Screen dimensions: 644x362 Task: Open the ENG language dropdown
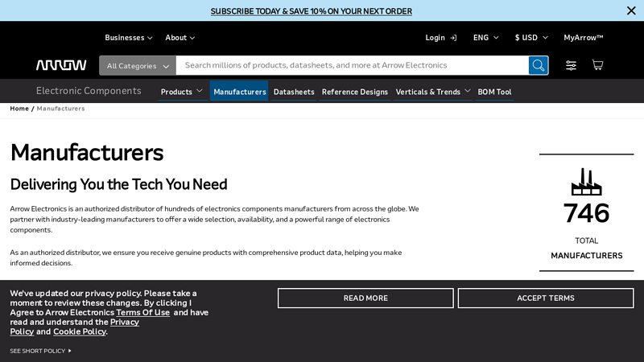[485, 38]
